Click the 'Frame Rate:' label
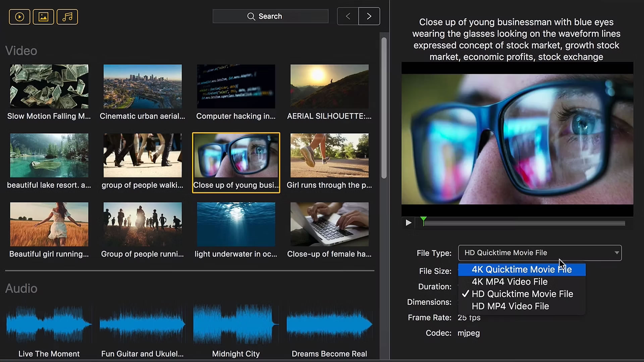 (430, 318)
